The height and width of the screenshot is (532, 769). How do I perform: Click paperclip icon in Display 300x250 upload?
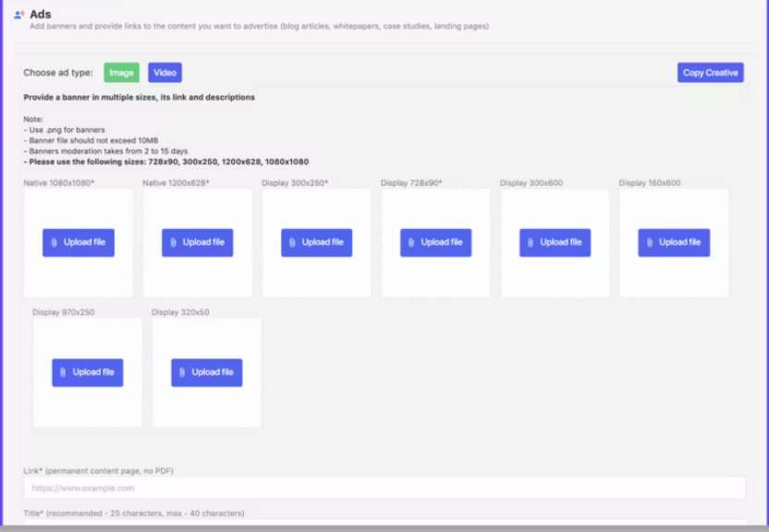coord(292,243)
